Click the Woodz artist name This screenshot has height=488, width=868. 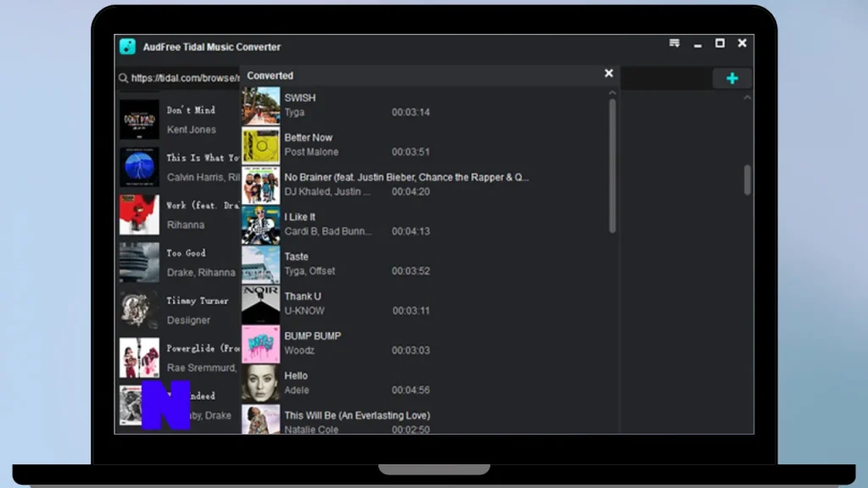(x=299, y=351)
